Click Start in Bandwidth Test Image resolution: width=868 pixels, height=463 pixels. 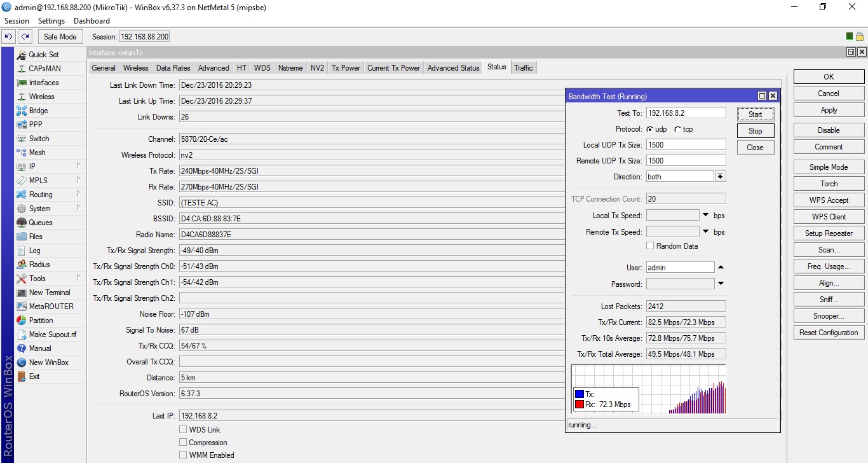[756, 114]
